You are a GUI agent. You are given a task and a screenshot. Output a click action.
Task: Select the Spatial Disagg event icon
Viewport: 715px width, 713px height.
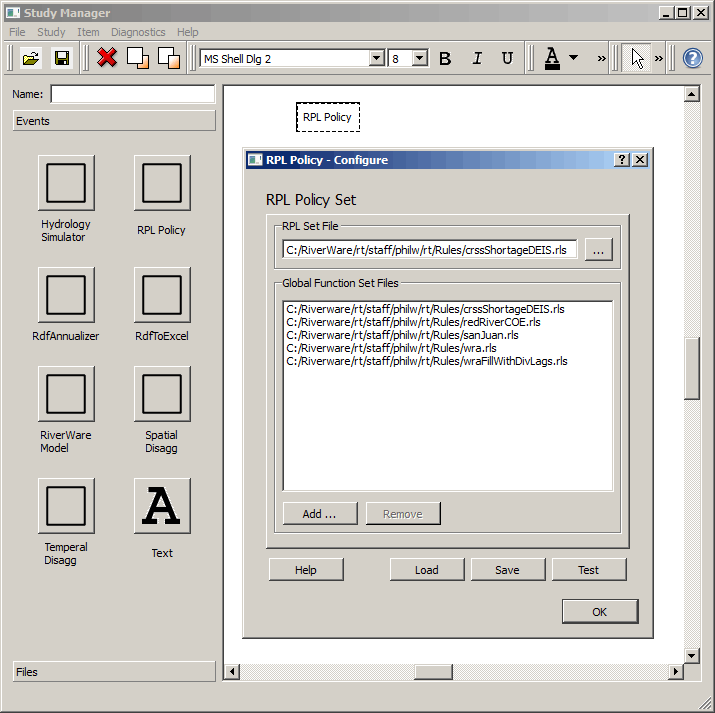pyautogui.click(x=162, y=394)
